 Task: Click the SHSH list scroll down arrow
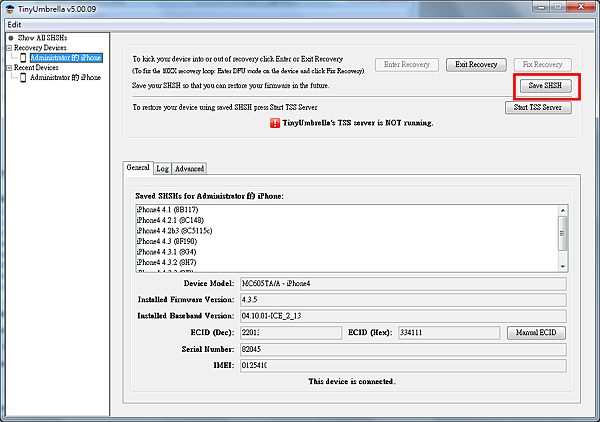click(562, 266)
